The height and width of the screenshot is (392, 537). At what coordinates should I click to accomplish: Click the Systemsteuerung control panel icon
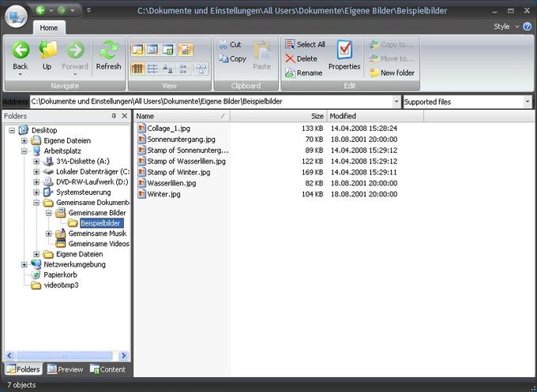click(48, 192)
